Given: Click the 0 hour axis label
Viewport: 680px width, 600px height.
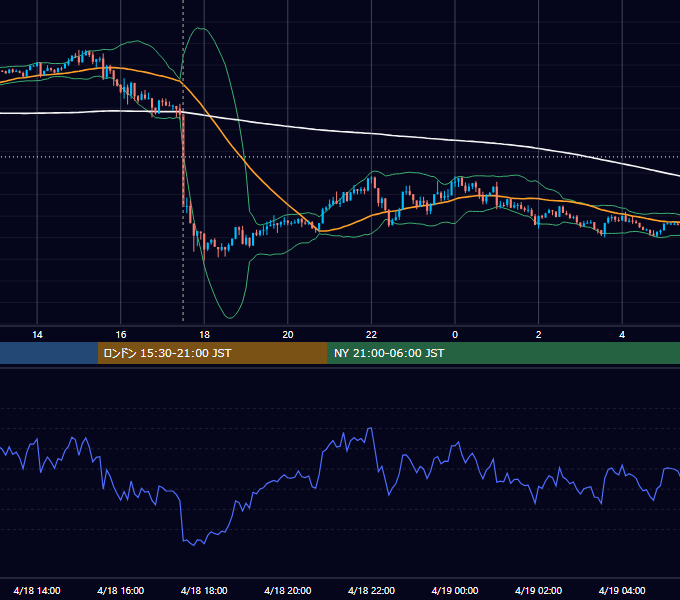Looking at the screenshot, I should pos(455,335).
